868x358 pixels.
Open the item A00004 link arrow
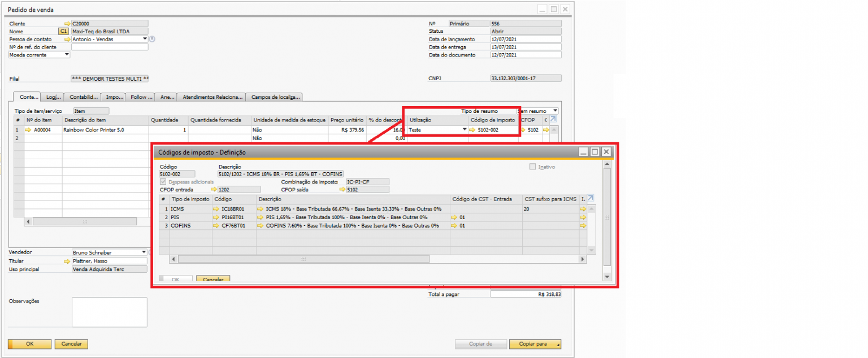28,130
